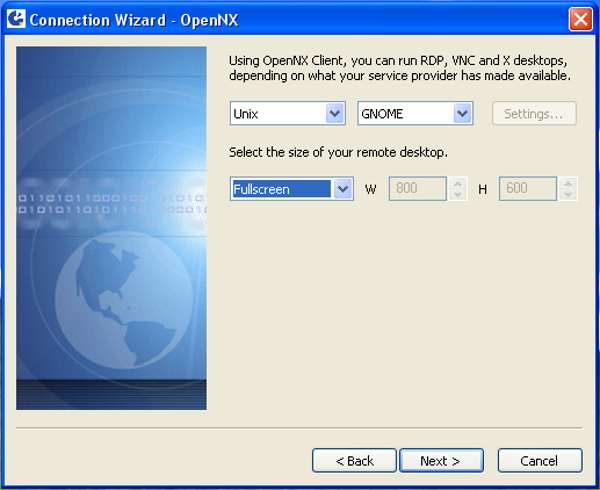Go back with the < Back button
The image size is (600, 490).
tap(354, 461)
